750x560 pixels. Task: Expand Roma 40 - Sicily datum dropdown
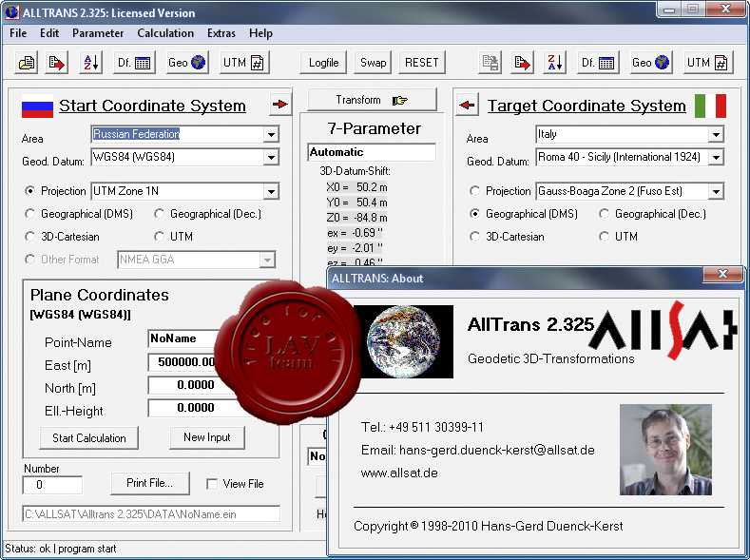click(716, 157)
